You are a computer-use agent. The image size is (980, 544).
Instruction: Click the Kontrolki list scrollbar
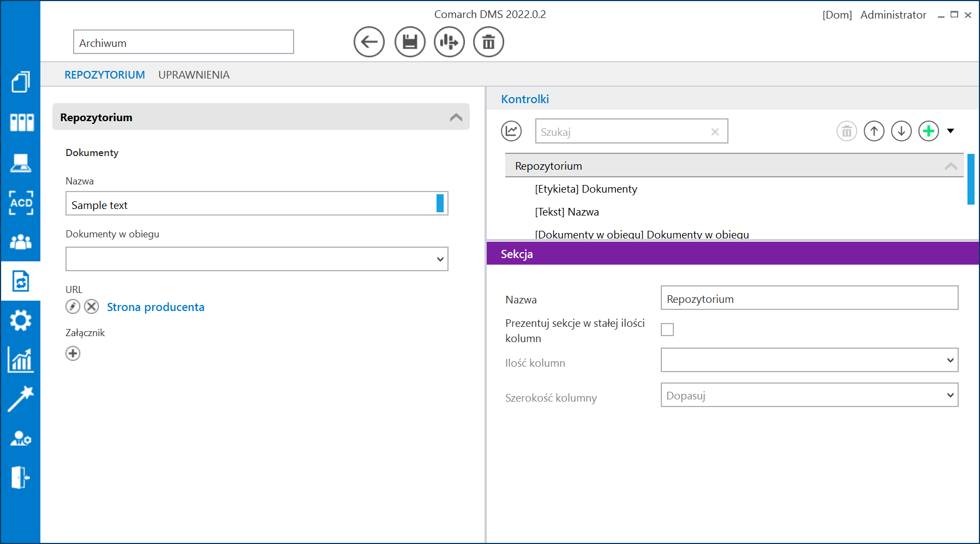coord(971,179)
